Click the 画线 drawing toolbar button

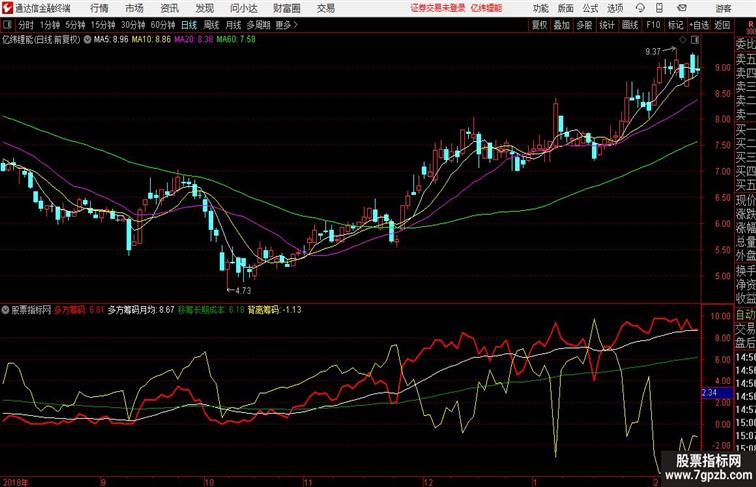pos(630,25)
